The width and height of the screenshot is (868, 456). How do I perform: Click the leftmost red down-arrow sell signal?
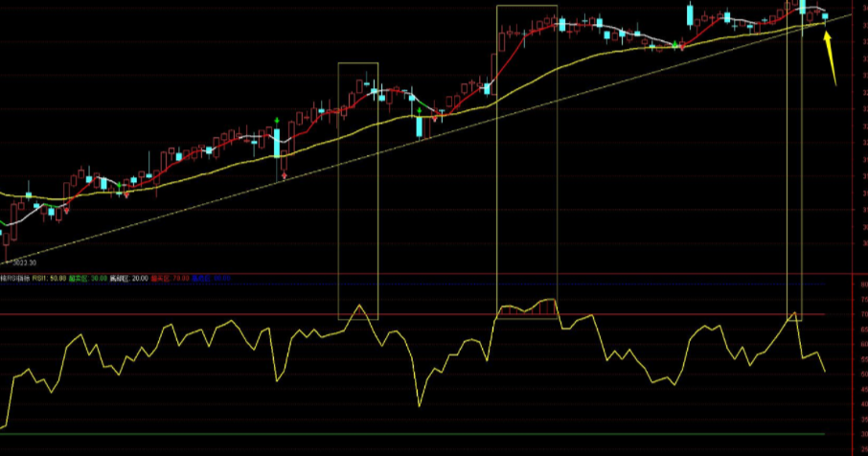tap(67, 211)
